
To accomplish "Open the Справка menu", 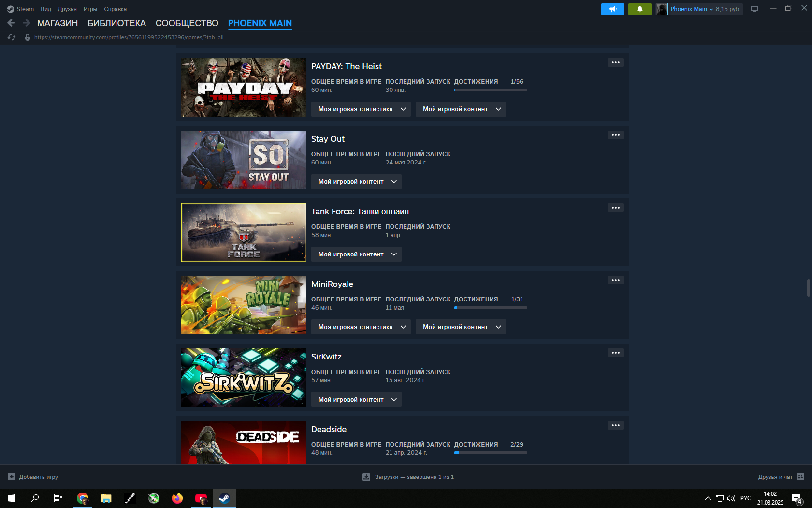I will coord(116,9).
